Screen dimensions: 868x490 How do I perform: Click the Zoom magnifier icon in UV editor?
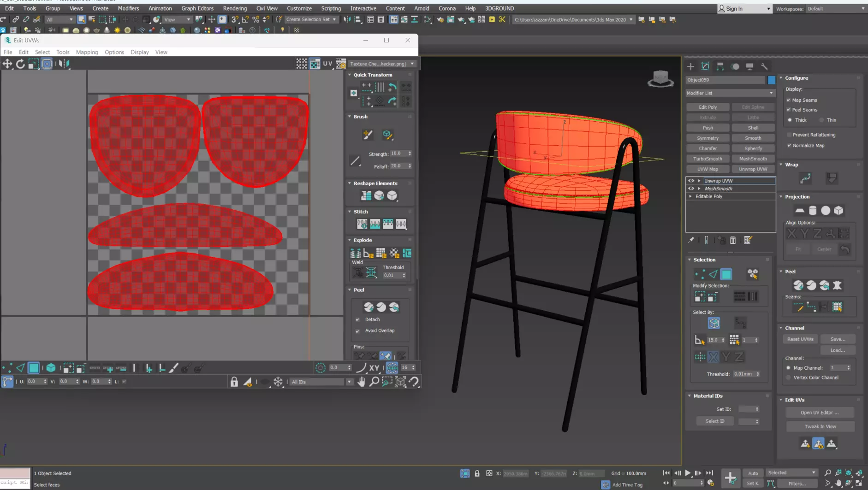(x=375, y=382)
